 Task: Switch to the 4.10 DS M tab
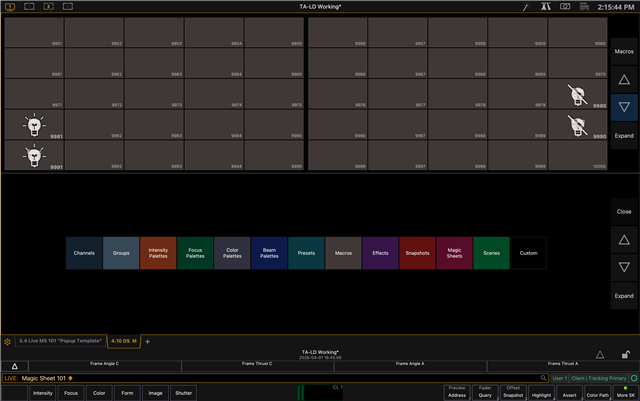125,341
